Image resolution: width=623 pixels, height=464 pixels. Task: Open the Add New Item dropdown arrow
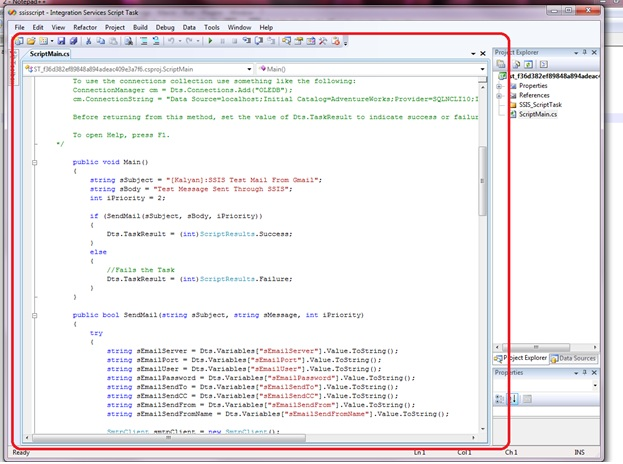(x=52, y=41)
